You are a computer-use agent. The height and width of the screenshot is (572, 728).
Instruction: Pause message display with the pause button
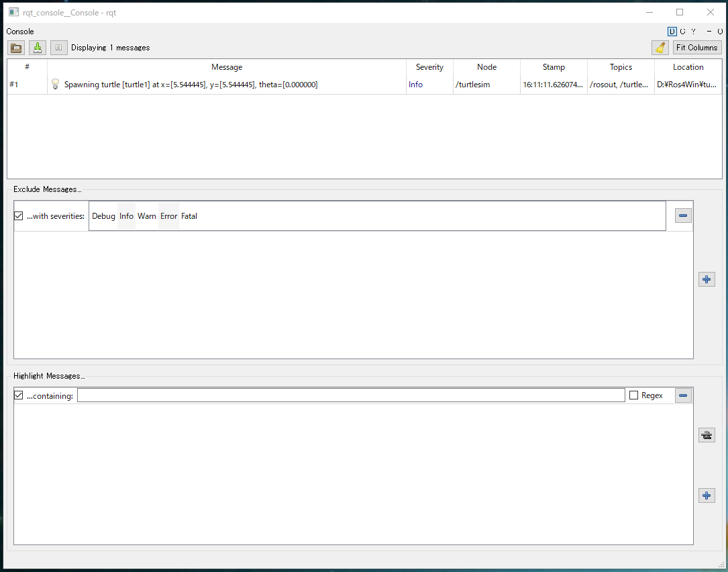[x=59, y=48]
